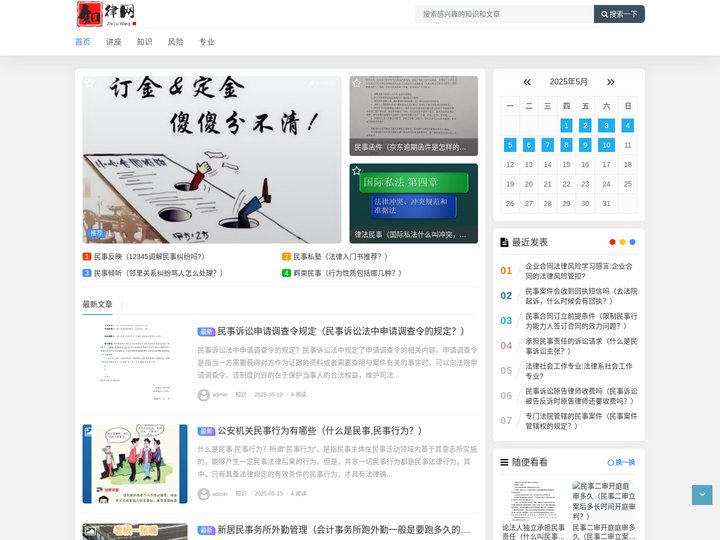Open article 民事诉讼申请调查令规定
Image resolution: width=720 pixels, height=540 pixels.
pyautogui.click(x=341, y=331)
